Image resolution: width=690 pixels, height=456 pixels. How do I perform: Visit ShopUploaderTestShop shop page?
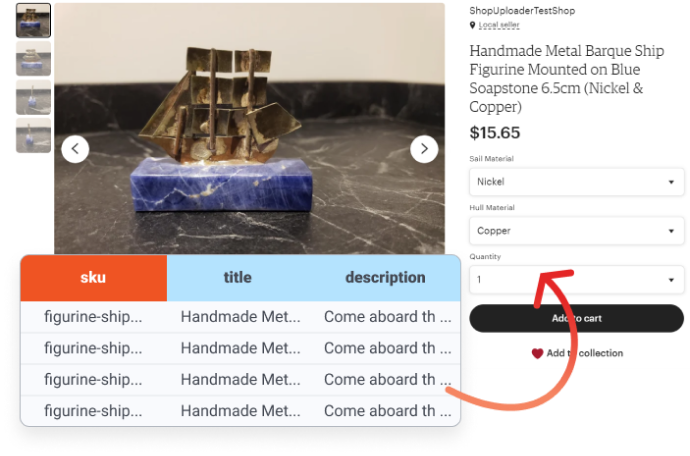(x=522, y=11)
